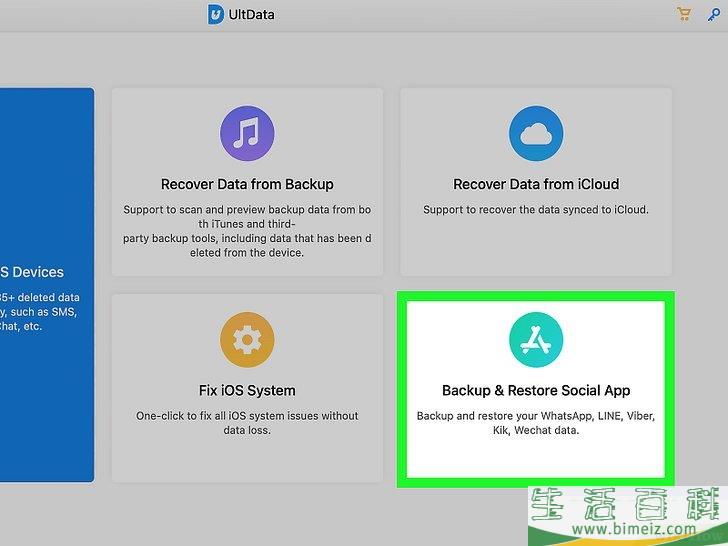
Task: Select Backup & Restore Social App heading
Action: click(536, 390)
